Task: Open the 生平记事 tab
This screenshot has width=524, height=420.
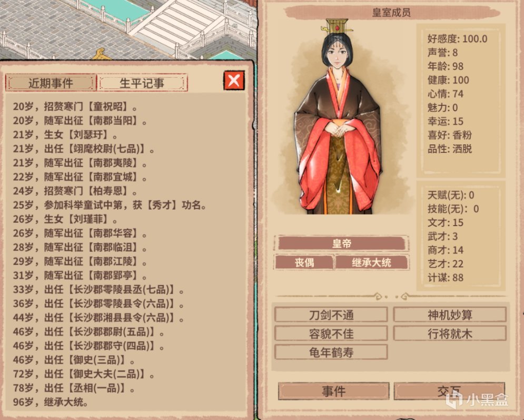Action: [x=142, y=83]
